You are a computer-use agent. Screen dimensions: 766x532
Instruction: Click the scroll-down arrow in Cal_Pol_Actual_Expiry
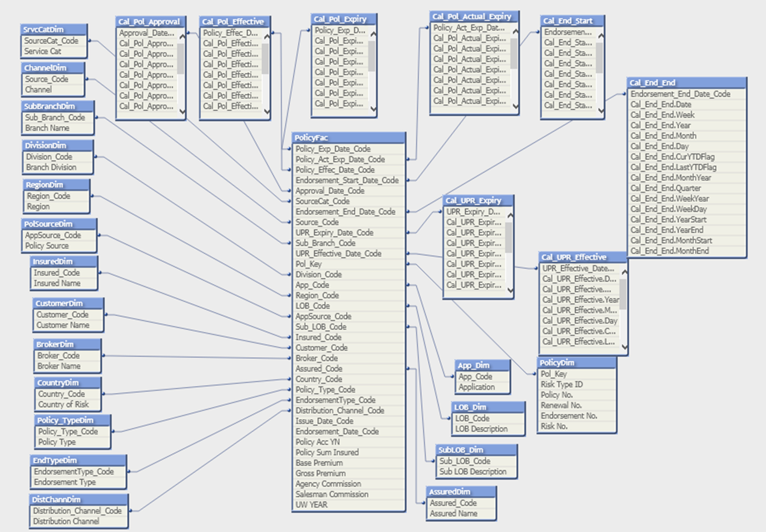pos(514,106)
